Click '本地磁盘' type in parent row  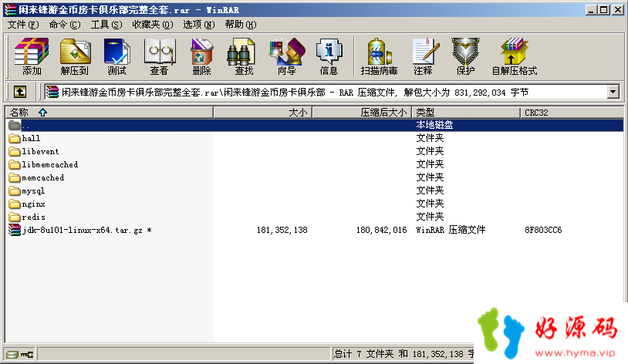(x=434, y=125)
